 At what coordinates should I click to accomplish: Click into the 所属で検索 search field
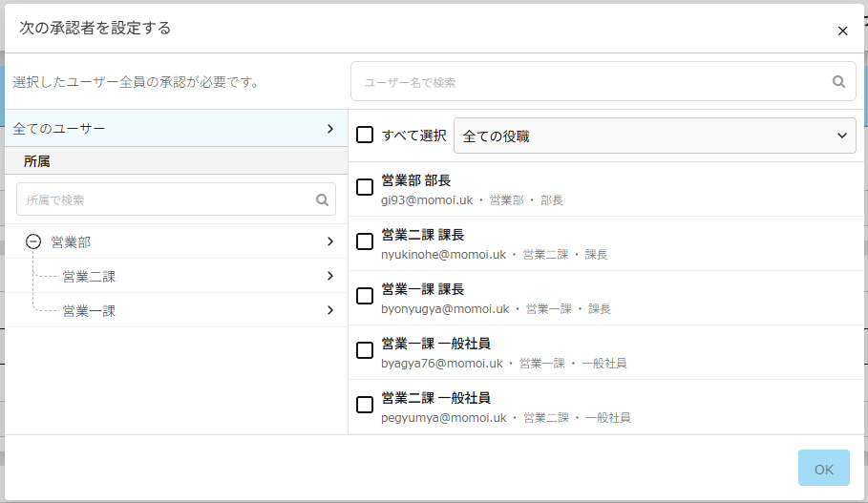tap(167, 200)
